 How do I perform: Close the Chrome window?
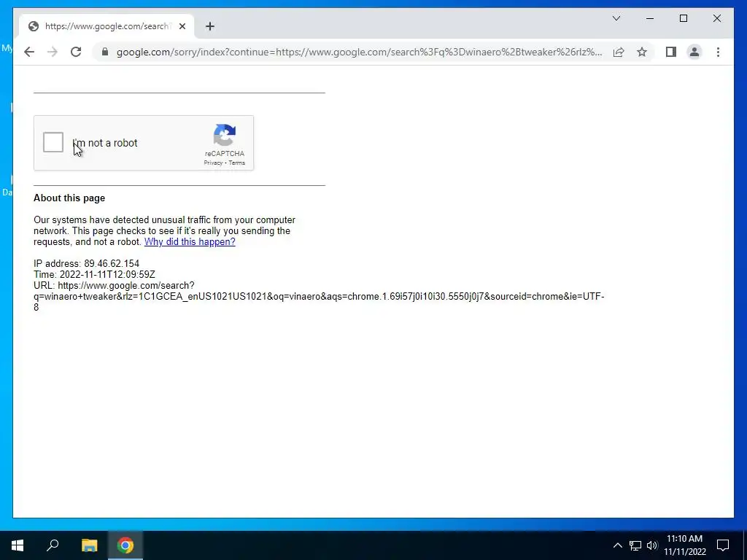point(716,18)
